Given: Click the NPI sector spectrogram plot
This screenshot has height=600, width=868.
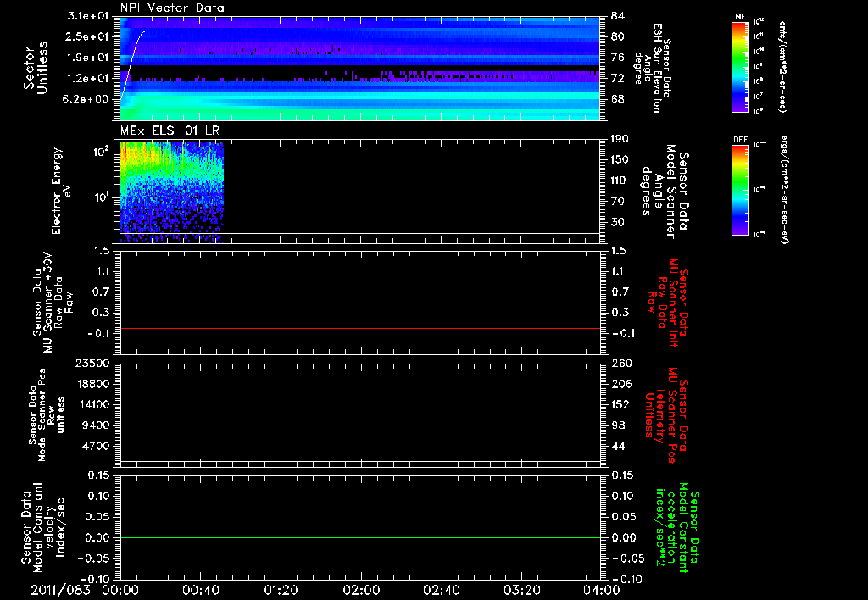Looking at the screenshot, I should click(x=359, y=69).
